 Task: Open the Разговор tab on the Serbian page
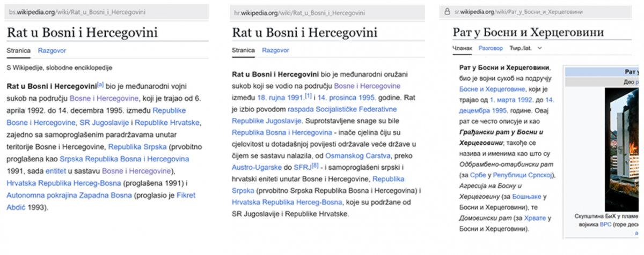click(x=491, y=48)
